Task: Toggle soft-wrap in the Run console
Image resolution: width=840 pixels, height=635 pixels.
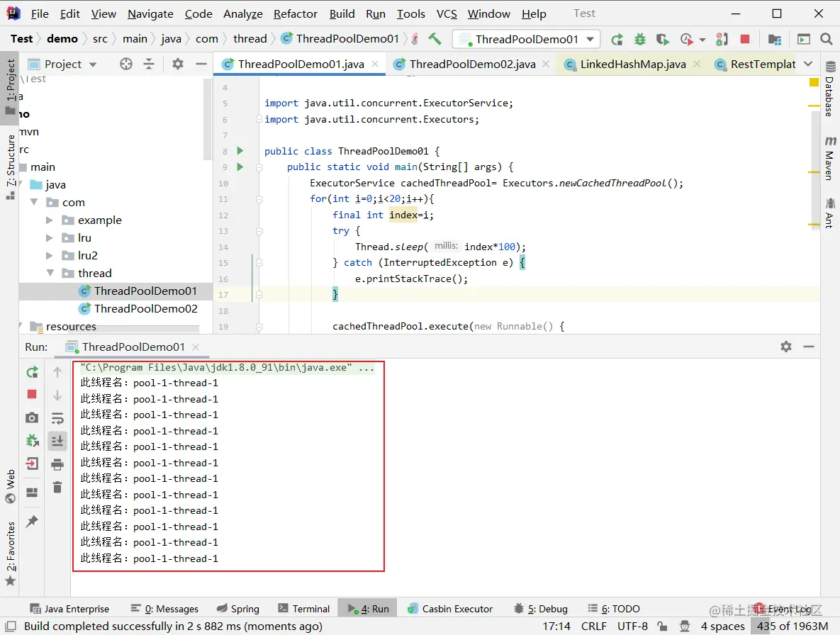Action: click(57, 417)
